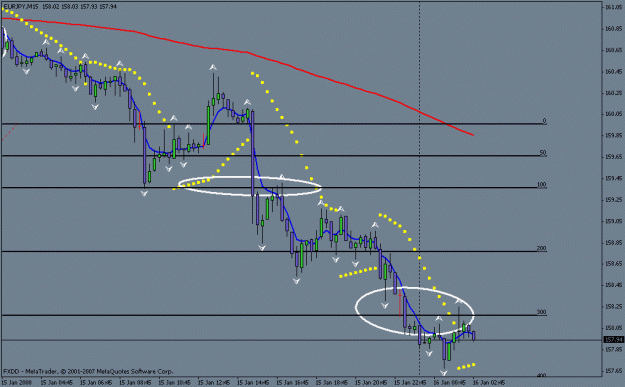This screenshot has height=387, width=625.
Task: Click the 158.45 price axis label
Action: point(614,285)
